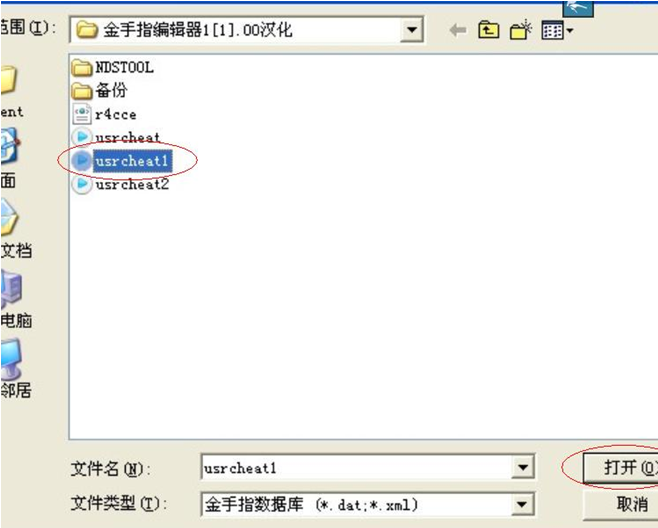Open Desktop in places sidebar
Image resolution: width=658 pixels, height=528 pixels.
click(10, 159)
